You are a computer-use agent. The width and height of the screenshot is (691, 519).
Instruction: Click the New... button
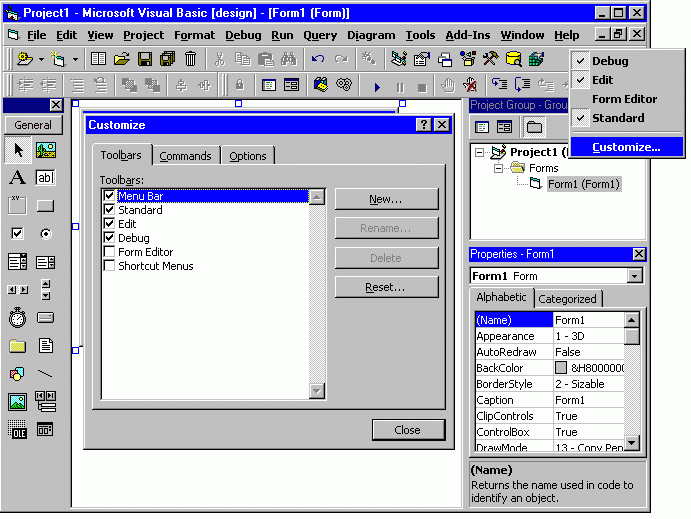[386, 199]
